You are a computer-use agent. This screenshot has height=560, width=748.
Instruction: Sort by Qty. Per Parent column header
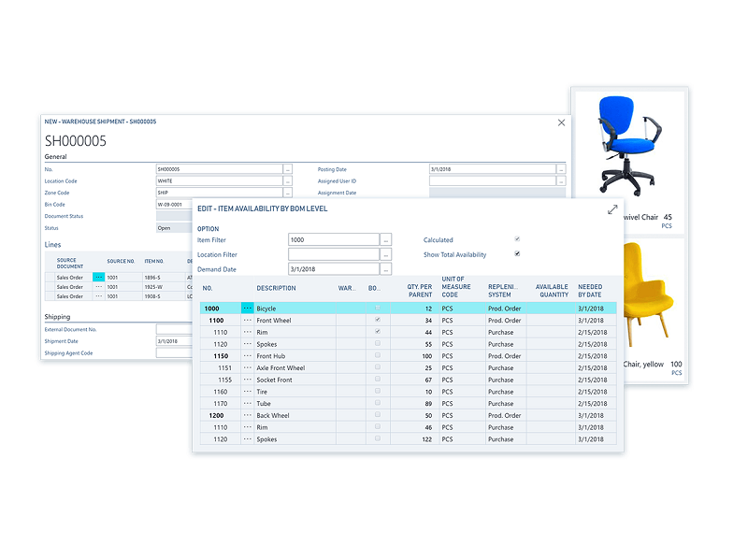(420, 291)
